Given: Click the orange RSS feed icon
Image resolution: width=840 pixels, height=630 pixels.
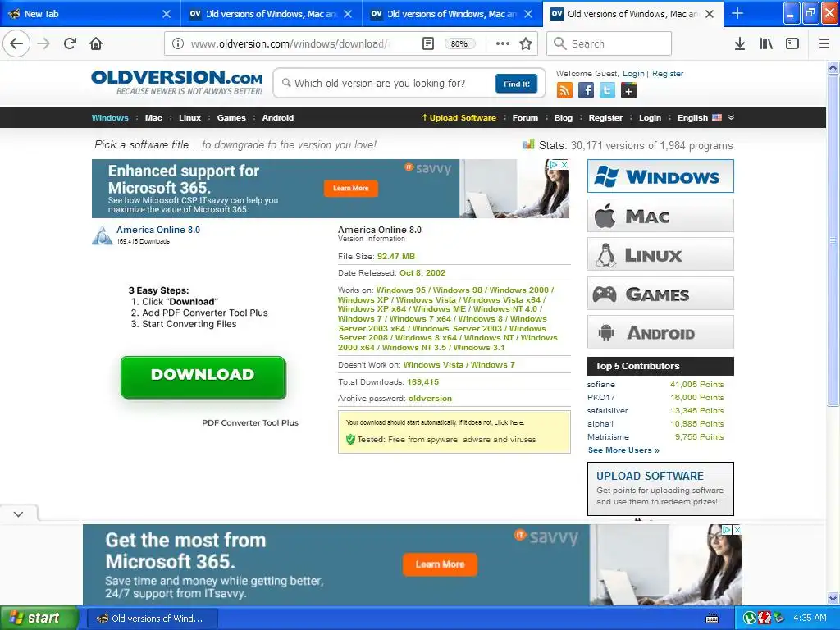Looking at the screenshot, I should point(564,90).
